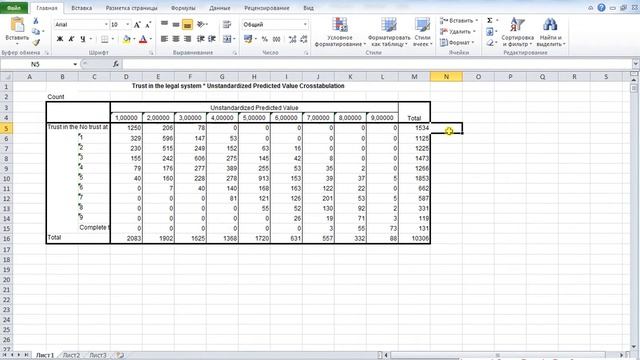Image resolution: width=640 pixels, height=360 pixels.
Task: Open sheet tab Лист2
Action: (x=71, y=355)
